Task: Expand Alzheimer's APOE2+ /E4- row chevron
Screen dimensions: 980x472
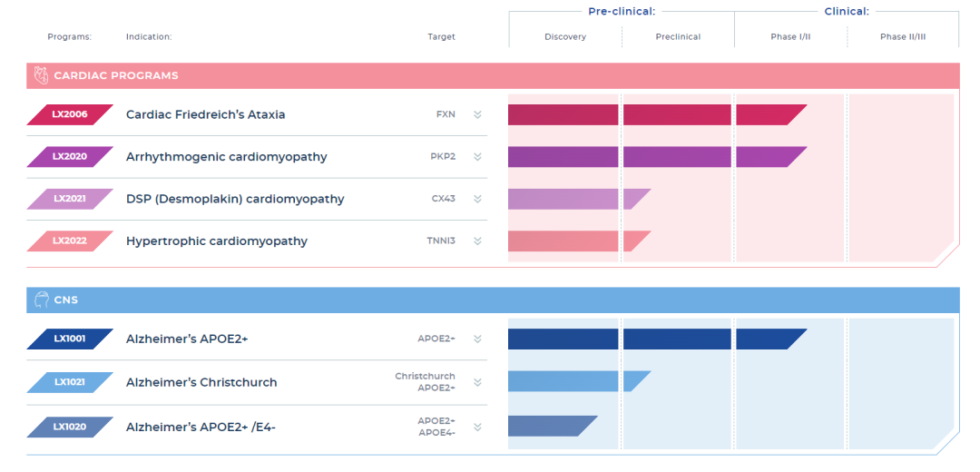Action: [x=477, y=427]
